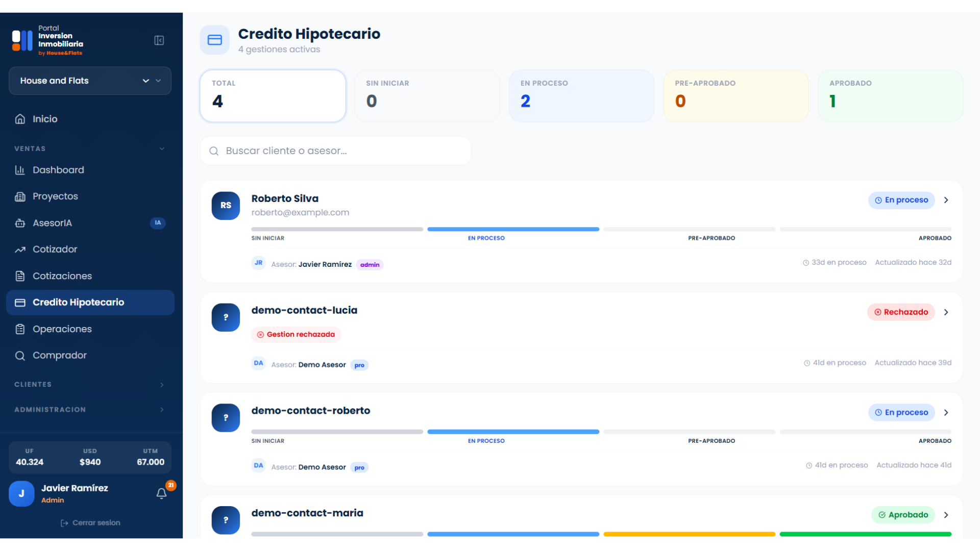Image resolution: width=980 pixels, height=551 pixels.
Task: Open AsesorIA assistant
Action: [x=52, y=223]
